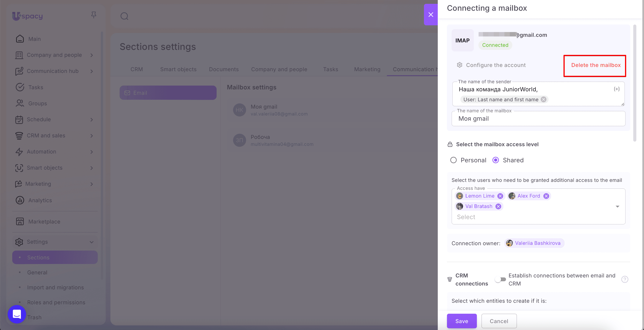644x330 pixels.
Task: Click the name of the mailbox field
Action: 538,119
